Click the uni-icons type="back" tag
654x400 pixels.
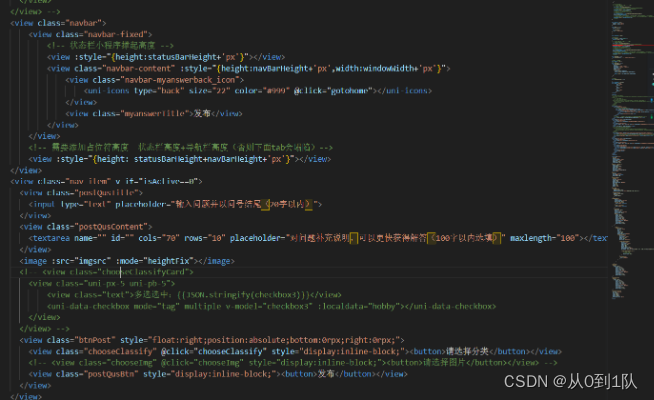click(257, 91)
